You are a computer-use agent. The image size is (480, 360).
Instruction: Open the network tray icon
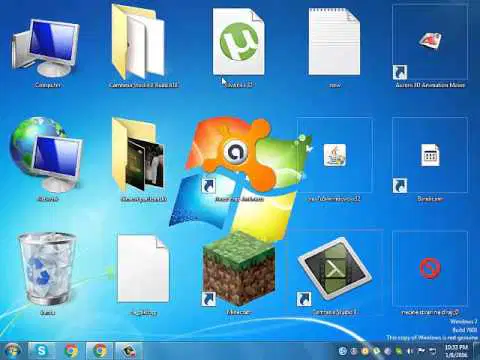[432, 351]
